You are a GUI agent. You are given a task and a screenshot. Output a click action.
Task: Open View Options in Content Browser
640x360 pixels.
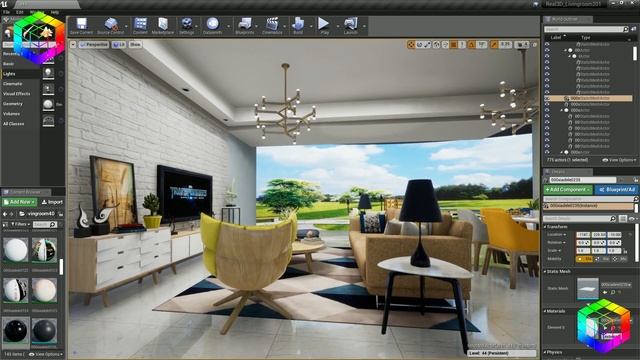pyautogui.click(x=47, y=354)
